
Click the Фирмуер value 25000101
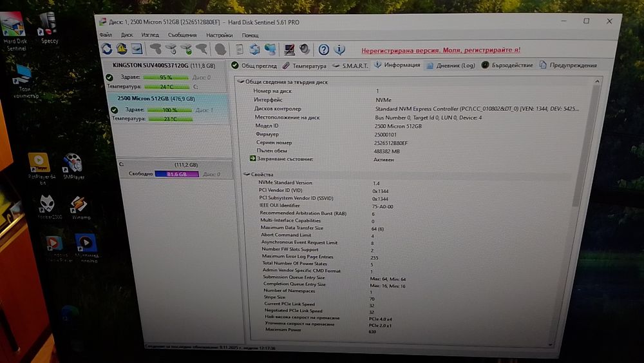(385, 134)
